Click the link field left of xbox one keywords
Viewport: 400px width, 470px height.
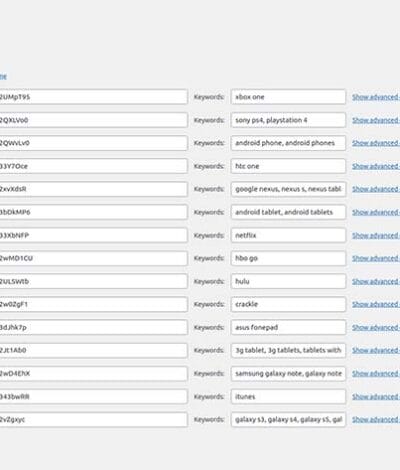93,97
